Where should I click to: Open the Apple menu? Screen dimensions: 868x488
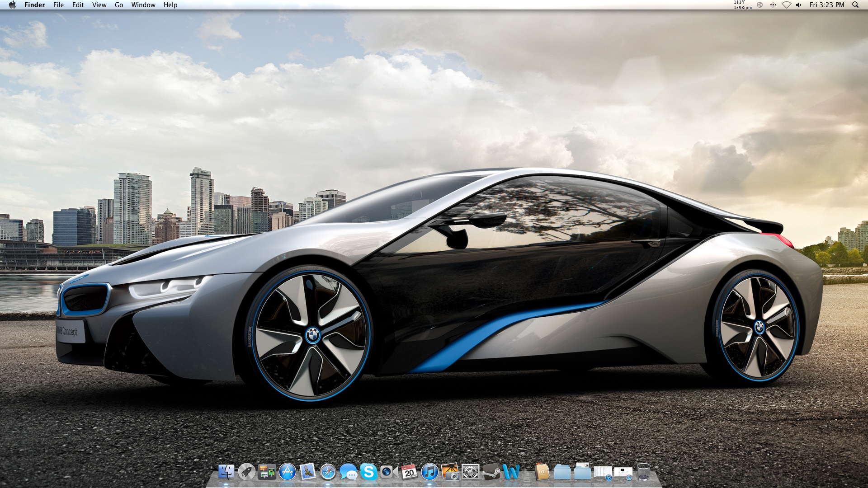12,5
